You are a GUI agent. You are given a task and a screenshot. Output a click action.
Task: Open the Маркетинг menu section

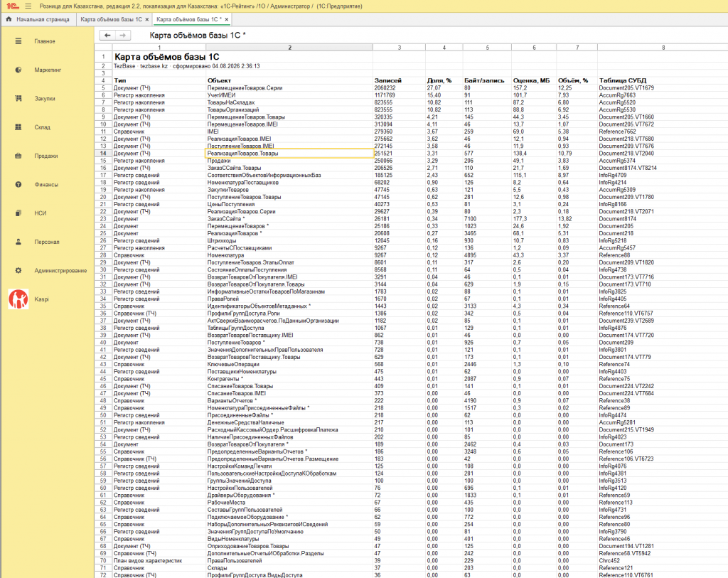point(48,70)
